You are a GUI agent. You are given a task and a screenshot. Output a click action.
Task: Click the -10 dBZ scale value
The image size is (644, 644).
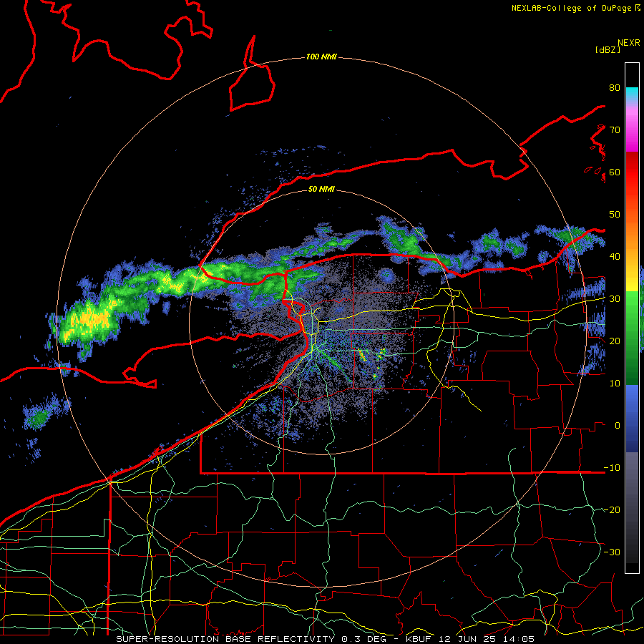[x=612, y=467]
